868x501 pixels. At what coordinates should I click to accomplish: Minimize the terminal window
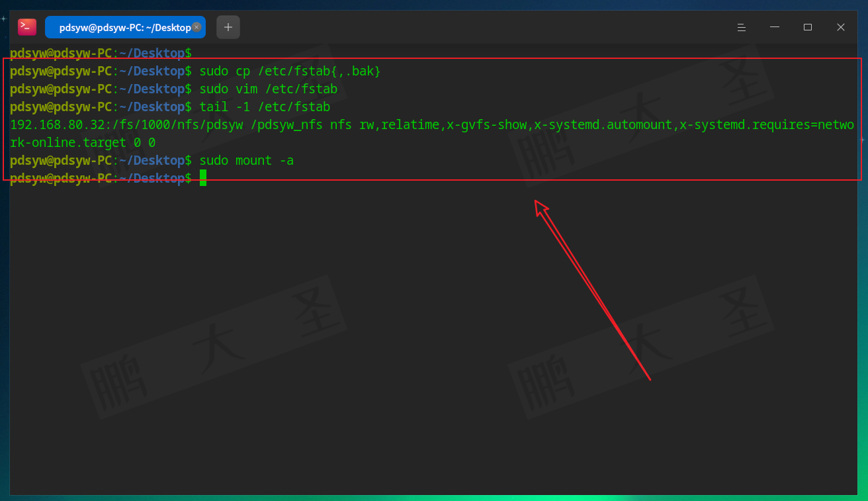(x=775, y=27)
